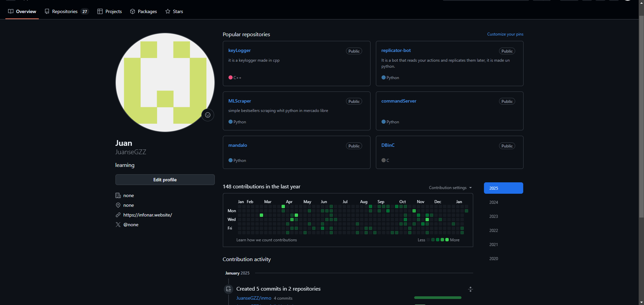Select the 2021 contribution year
This screenshot has width=644, height=305.
coord(503,244)
